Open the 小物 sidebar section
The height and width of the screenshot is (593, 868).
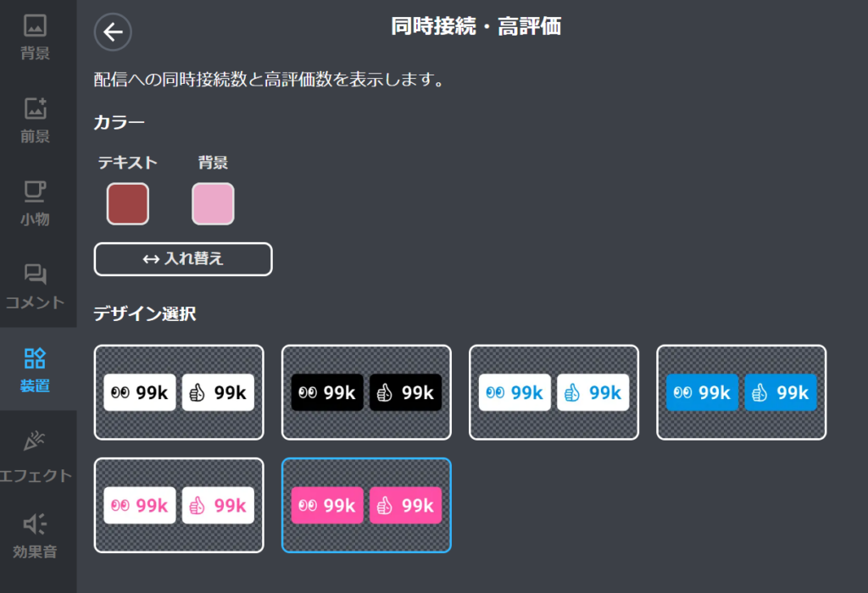tap(36, 203)
